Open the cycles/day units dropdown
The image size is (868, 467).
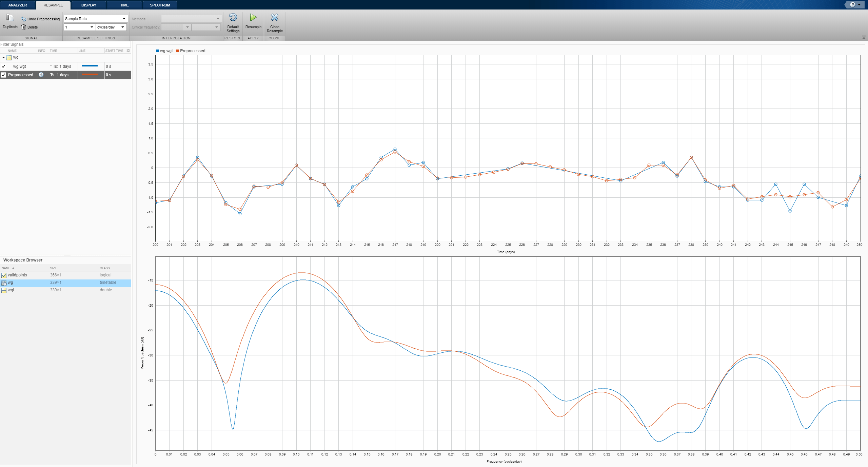click(x=122, y=27)
